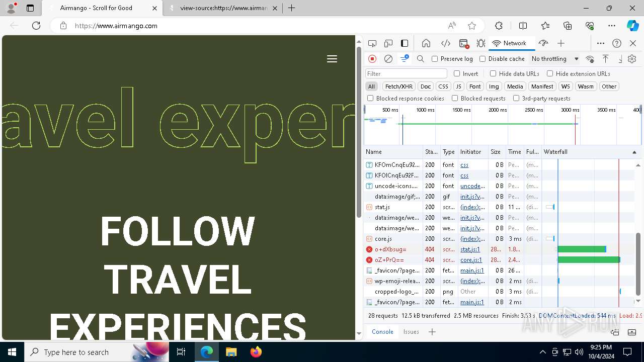The width and height of the screenshot is (644, 362).
Task: Click the network overview timeline
Action: pos(502,125)
